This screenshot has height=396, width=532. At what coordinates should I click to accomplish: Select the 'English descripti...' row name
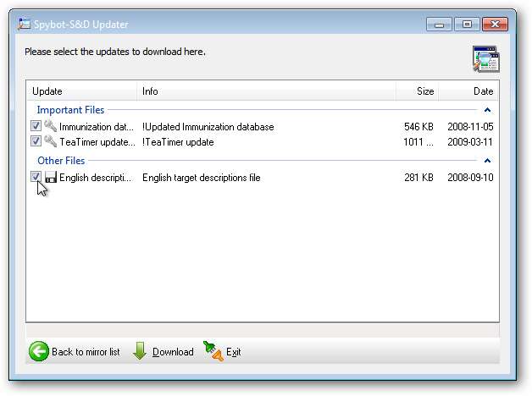(x=96, y=178)
